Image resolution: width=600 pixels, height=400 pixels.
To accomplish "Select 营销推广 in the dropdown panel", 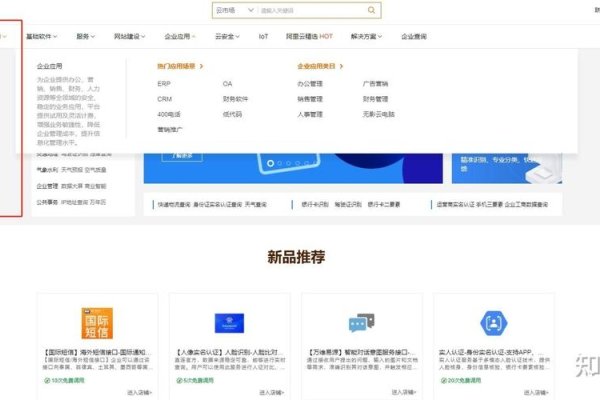I will [170, 129].
